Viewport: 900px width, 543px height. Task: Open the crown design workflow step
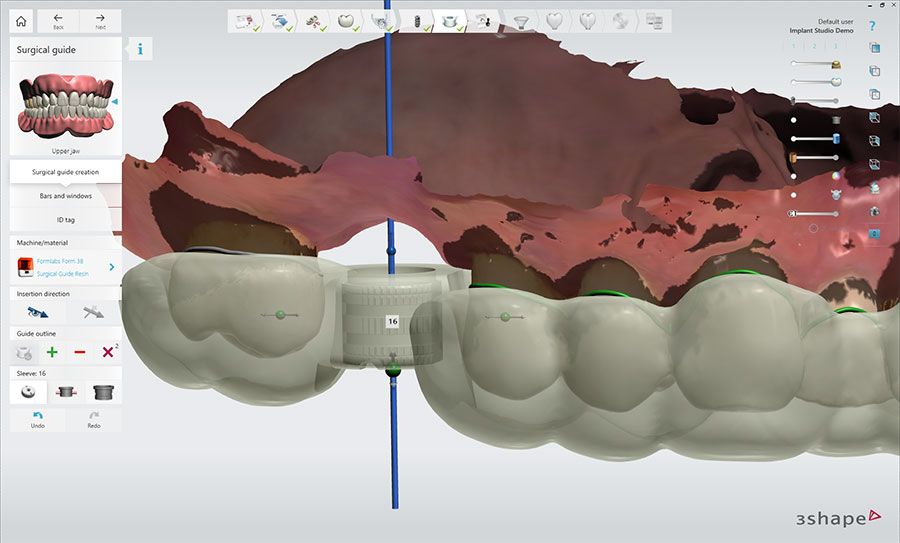tap(347, 22)
